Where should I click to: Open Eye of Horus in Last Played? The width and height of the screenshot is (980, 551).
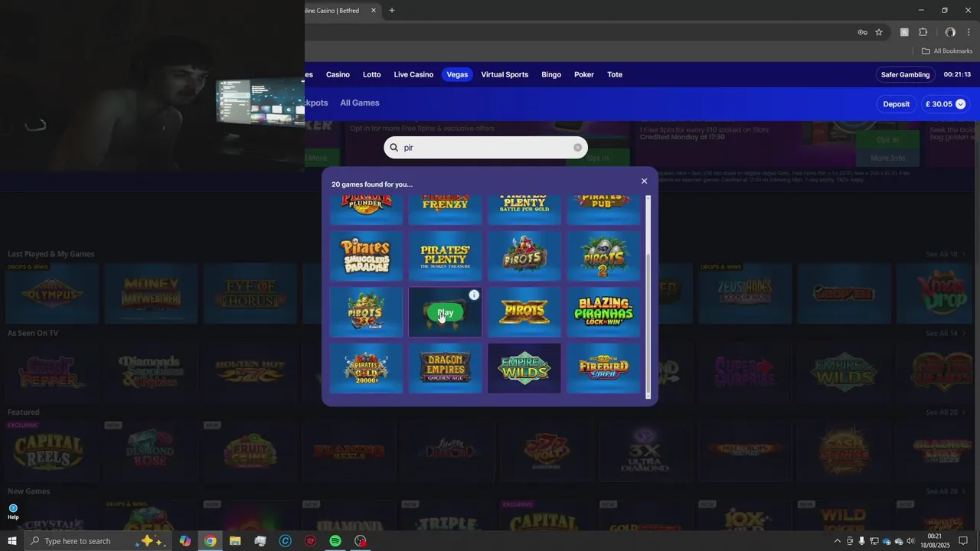tap(250, 294)
